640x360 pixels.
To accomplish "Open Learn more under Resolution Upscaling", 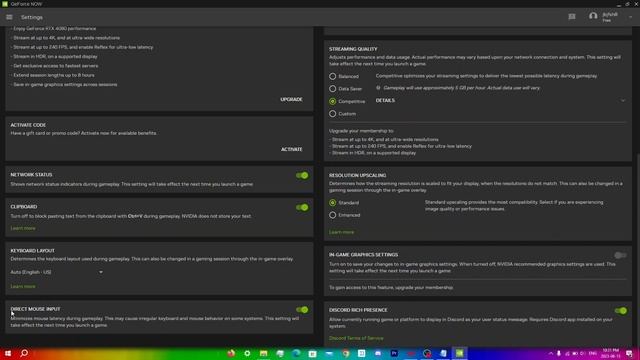I will click(342, 232).
